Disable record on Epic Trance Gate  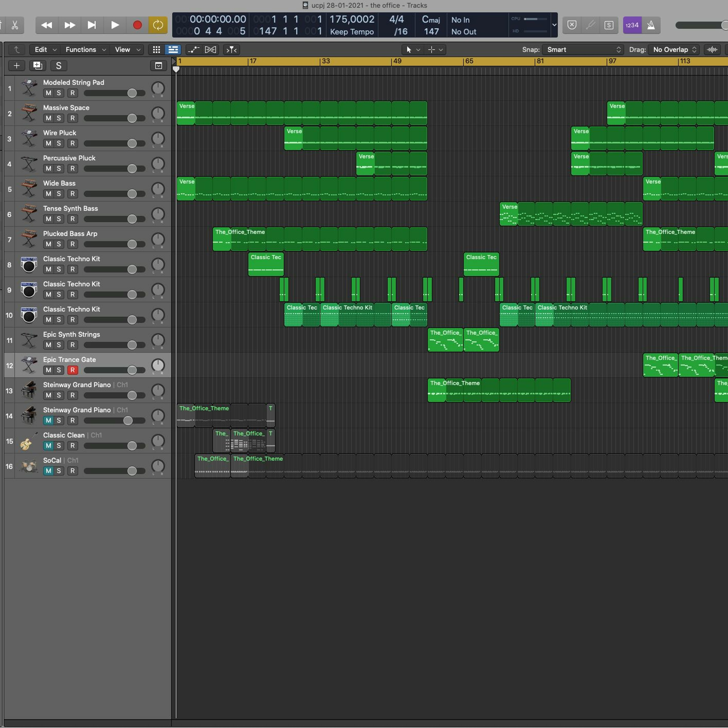[x=73, y=370]
